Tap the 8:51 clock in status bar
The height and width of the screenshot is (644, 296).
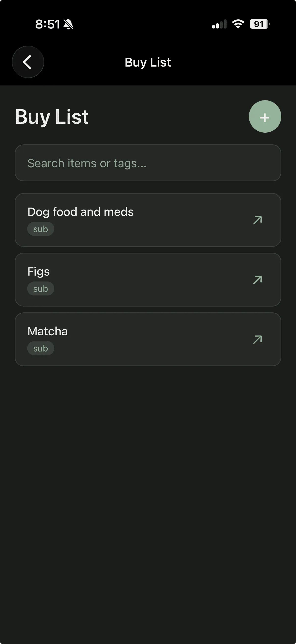click(x=47, y=24)
